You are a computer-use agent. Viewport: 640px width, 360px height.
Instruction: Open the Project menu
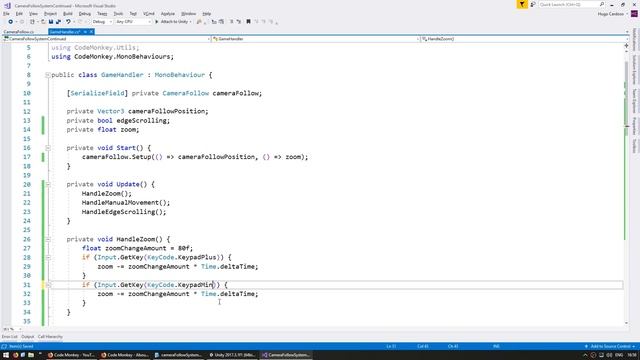(x=50, y=13)
